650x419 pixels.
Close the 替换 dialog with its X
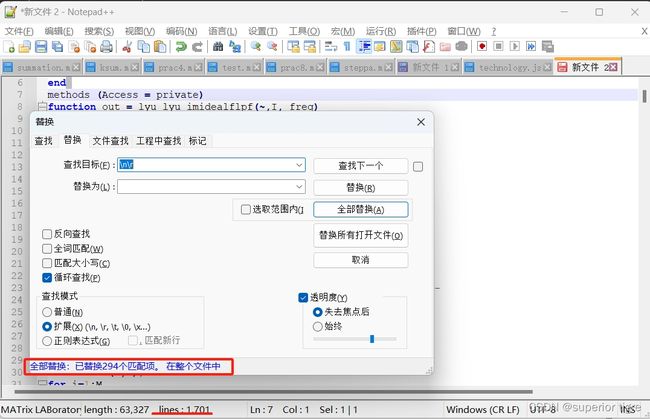click(421, 122)
